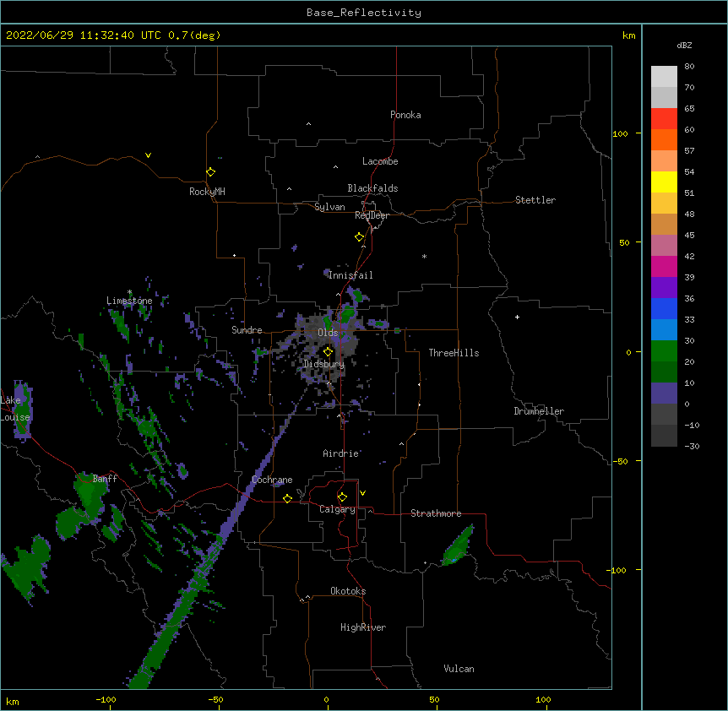The height and width of the screenshot is (711, 728).
Task: Click the green echo blob under the Banff label
Action: 90,495
